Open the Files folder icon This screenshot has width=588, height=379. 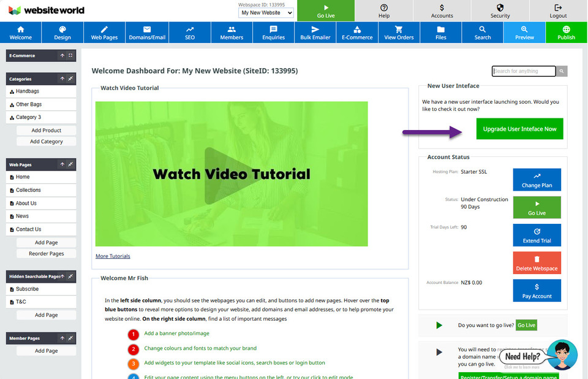(441, 29)
